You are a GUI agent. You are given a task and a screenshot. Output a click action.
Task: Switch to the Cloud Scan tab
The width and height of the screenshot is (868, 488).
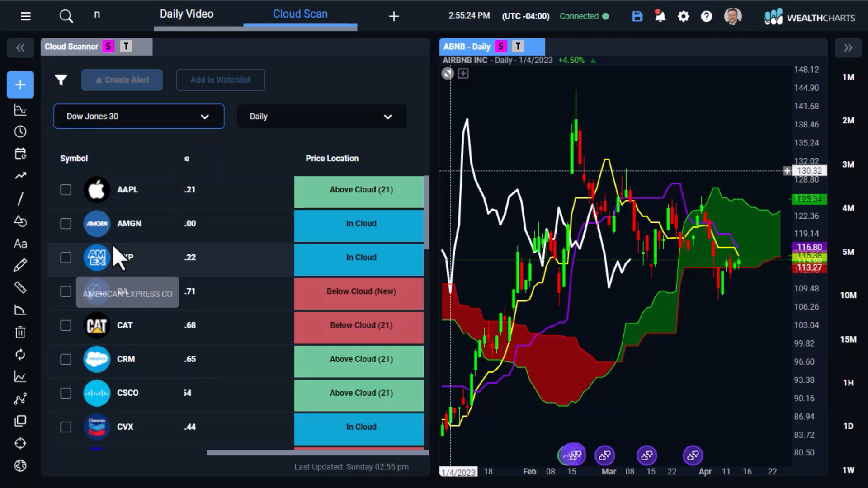[300, 14]
